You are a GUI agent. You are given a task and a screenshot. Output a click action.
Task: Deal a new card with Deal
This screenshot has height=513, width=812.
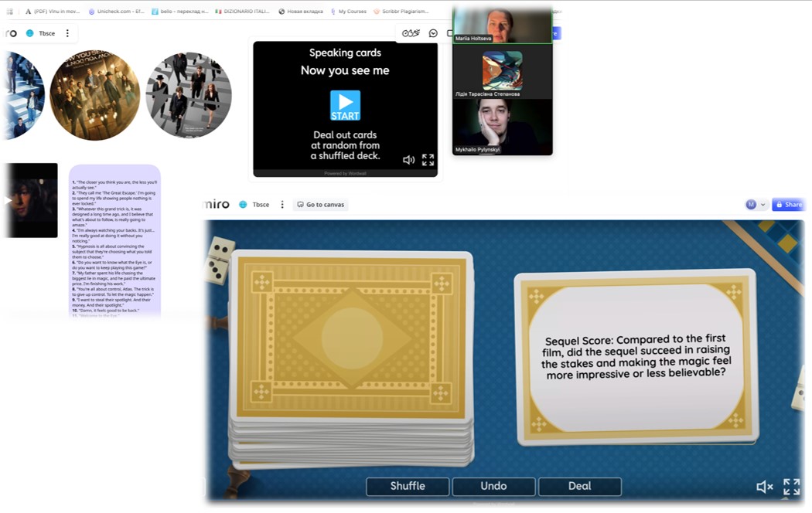point(579,486)
